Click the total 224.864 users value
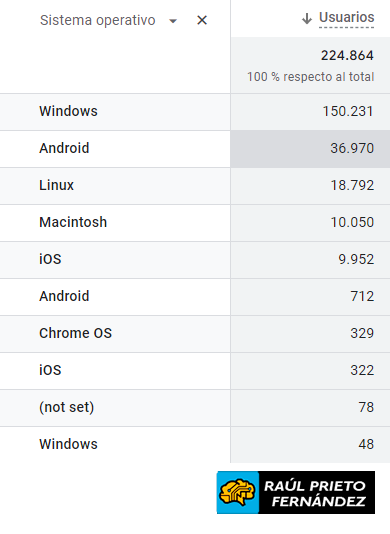Screen dimensions: 390x534 pos(347,56)
